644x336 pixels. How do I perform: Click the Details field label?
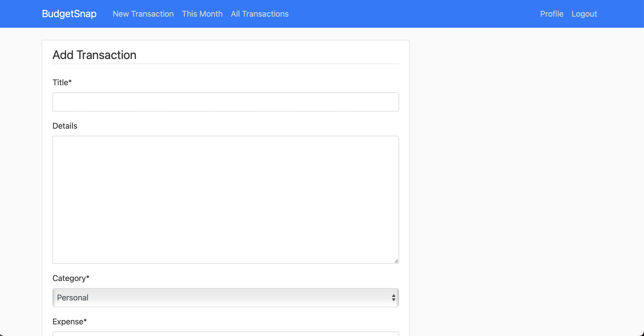tap(65, 126)
